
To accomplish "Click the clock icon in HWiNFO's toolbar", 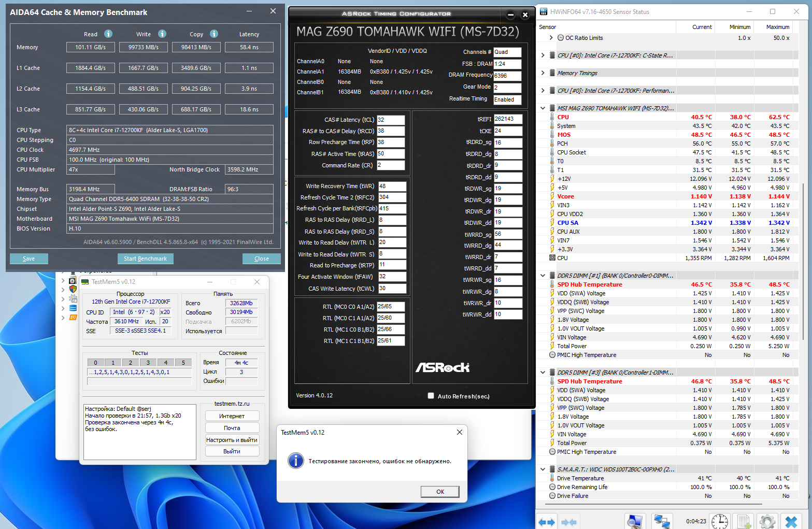I will (x=719, y=521).
